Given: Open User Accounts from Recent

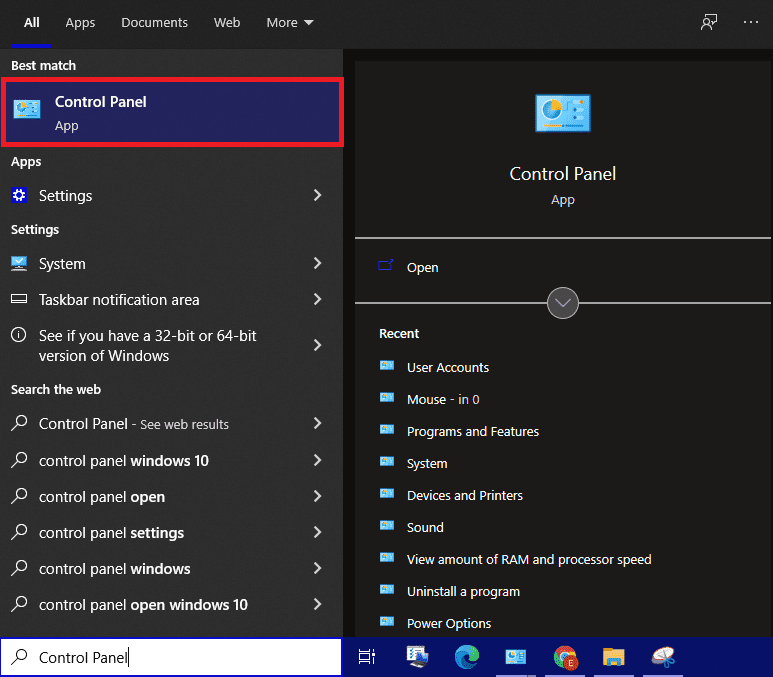Looking at the screenshot, I should (448, 367).
